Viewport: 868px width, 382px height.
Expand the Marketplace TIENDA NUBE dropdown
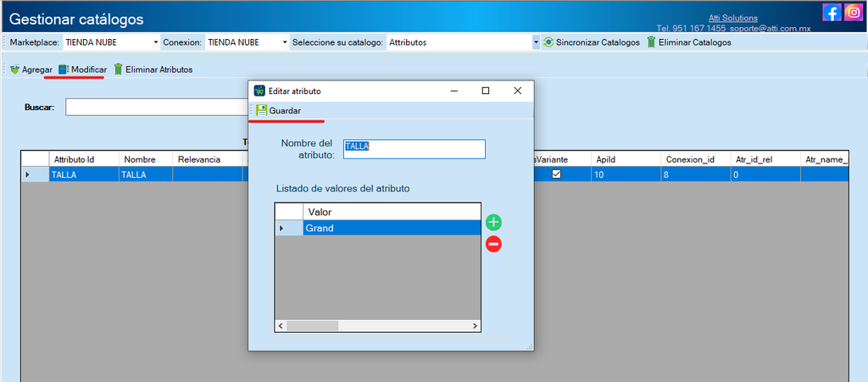(x=156, y=42)
